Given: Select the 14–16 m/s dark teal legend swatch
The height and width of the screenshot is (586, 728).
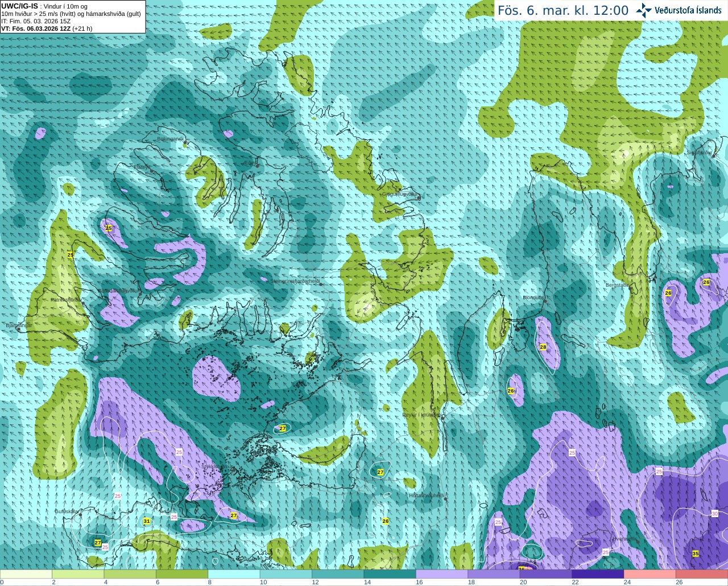Looking at the screenshot, I should click(390, 574).
